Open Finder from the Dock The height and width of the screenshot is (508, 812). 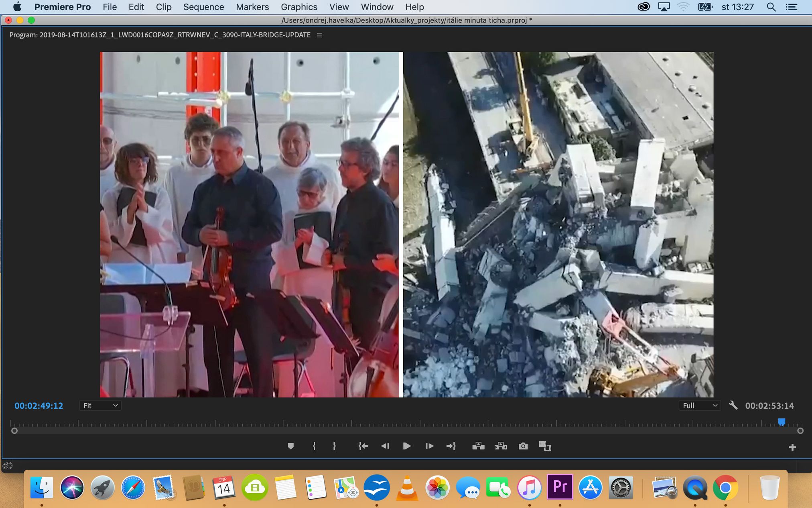(42, 488)
